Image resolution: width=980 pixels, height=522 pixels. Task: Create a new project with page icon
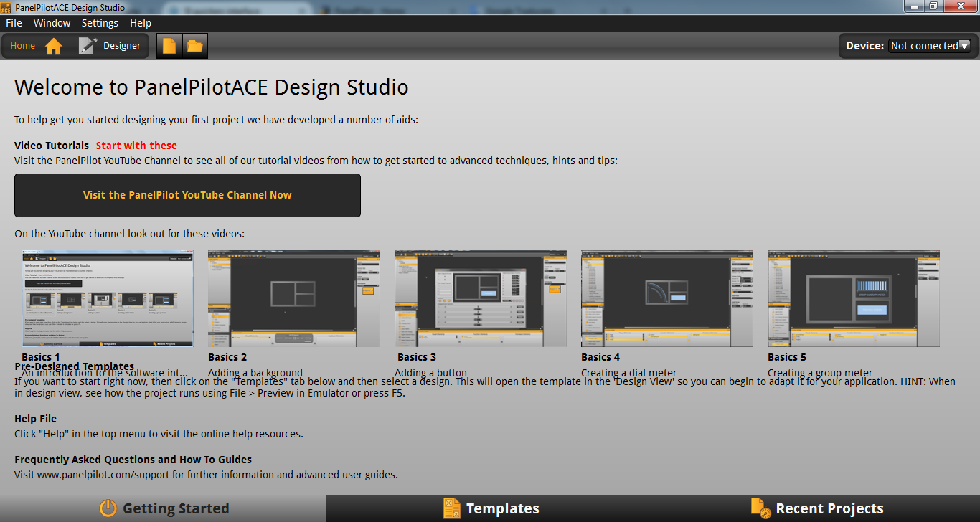(x=169, y=46)
